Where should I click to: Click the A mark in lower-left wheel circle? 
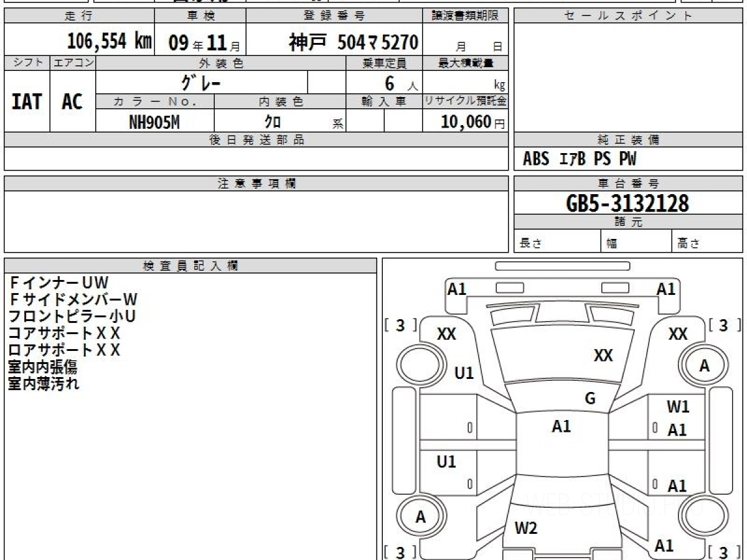pos(421,517)
